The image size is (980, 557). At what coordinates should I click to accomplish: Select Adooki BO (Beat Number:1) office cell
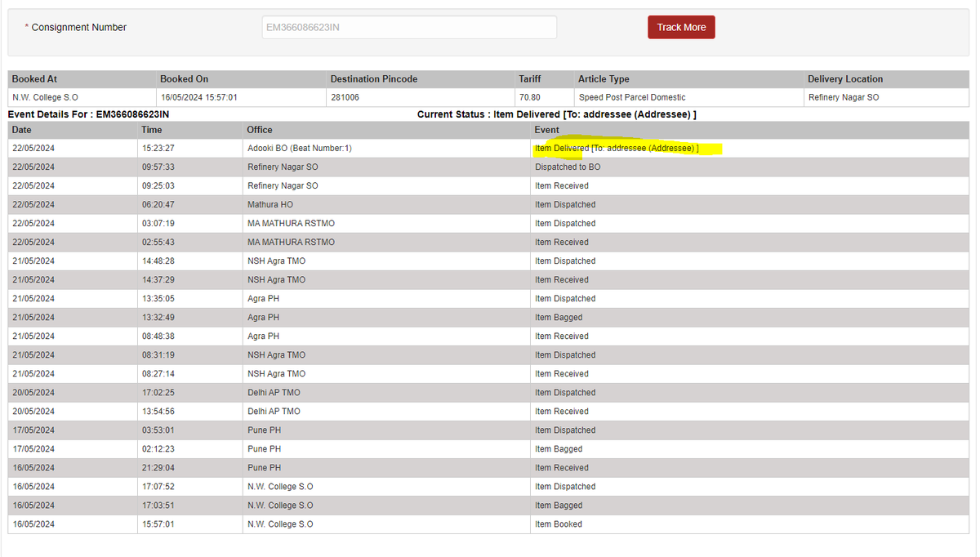tap(386, 149)
